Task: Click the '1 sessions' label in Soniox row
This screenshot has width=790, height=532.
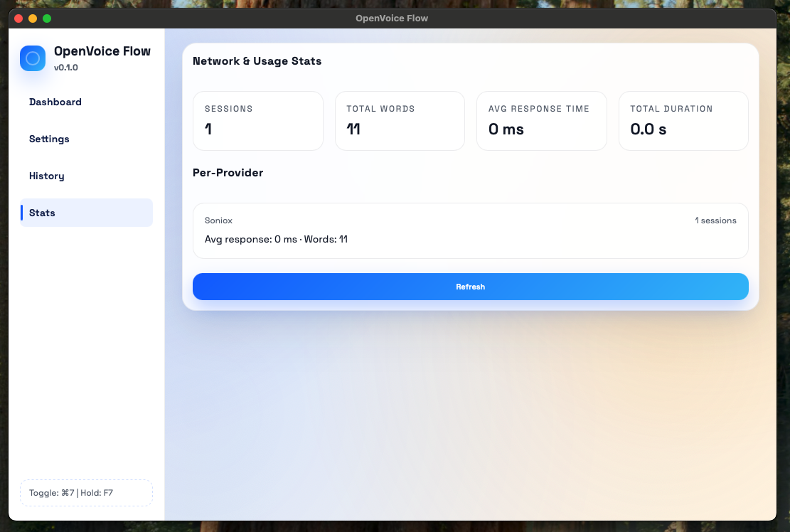Action: tap(715, 220)
